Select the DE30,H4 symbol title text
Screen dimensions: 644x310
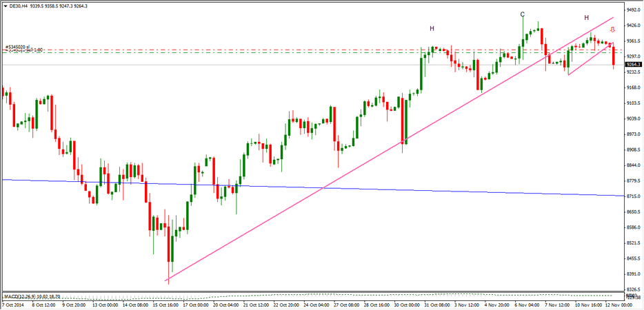[19, 6]
